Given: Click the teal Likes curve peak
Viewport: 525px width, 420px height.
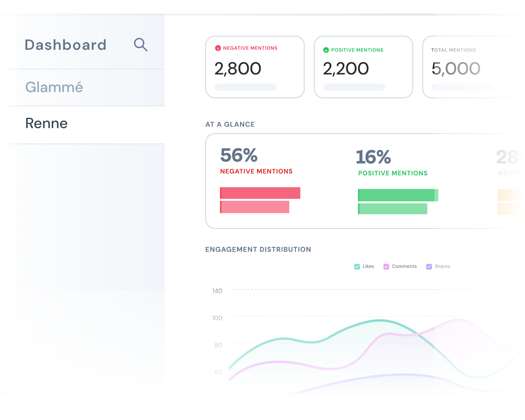Looking at the screenshot, I should click(x=380, y=320).
